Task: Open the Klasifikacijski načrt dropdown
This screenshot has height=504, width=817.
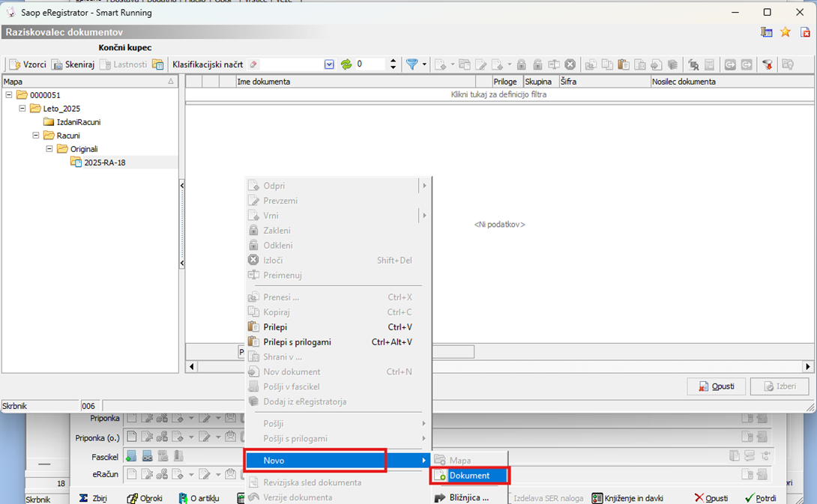Action: coord(329,64)
